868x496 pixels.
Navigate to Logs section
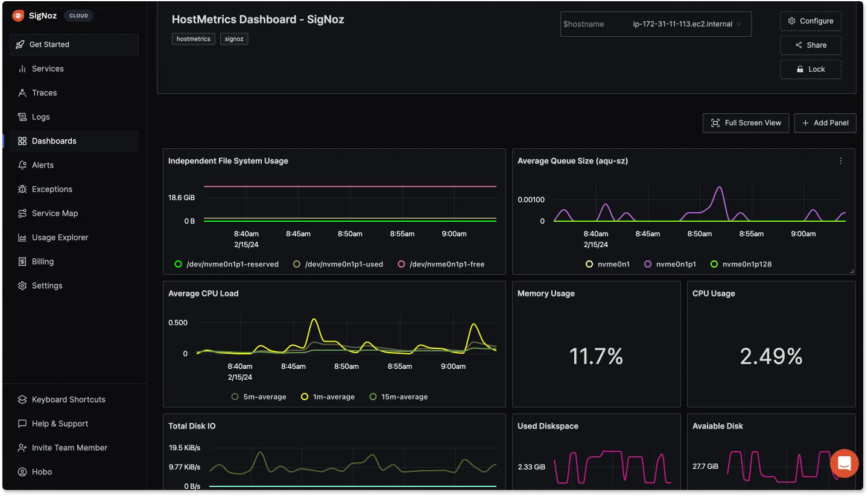pyautogui.click(x=74, y=117)
